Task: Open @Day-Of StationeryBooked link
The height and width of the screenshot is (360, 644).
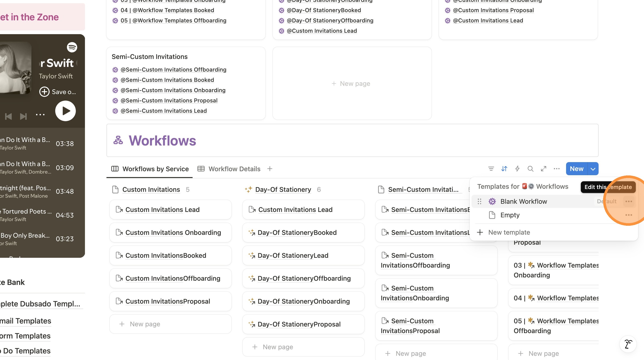Action: 324,10
